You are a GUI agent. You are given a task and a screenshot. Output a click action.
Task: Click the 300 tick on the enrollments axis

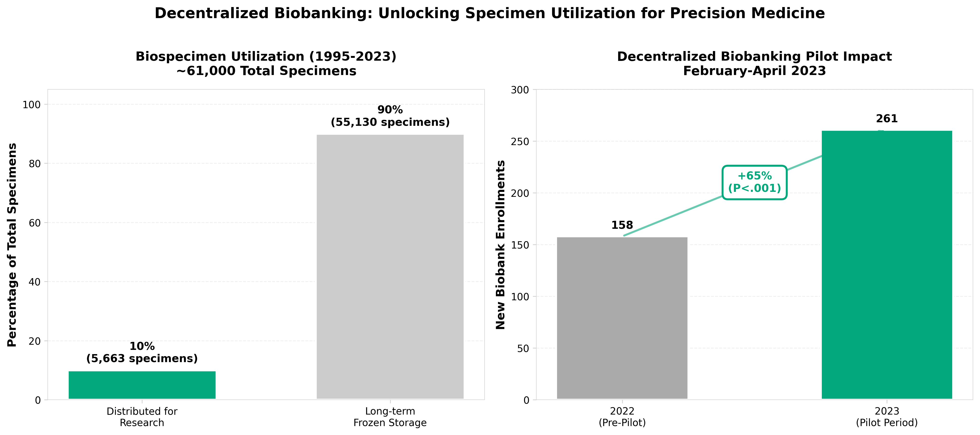point(520,90)
